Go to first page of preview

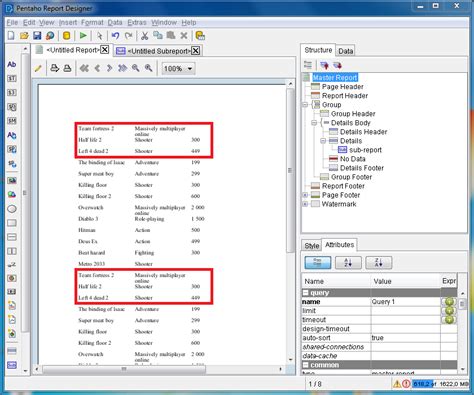pyautogui.click(x=84, y=68)
